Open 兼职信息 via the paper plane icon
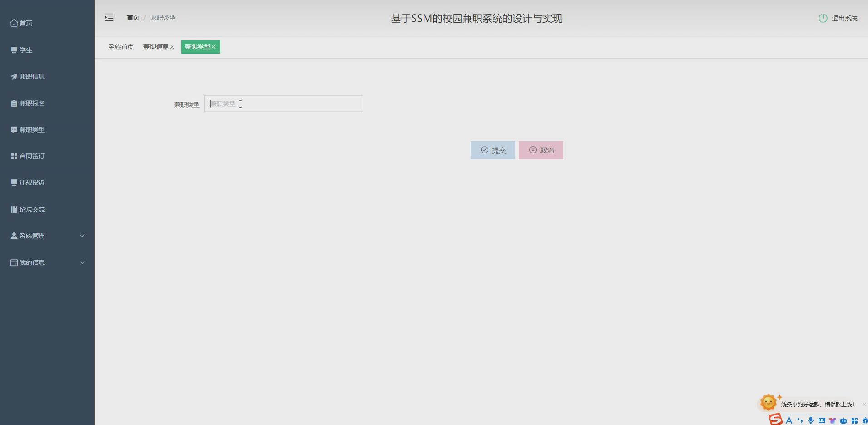 click(13, 76)
